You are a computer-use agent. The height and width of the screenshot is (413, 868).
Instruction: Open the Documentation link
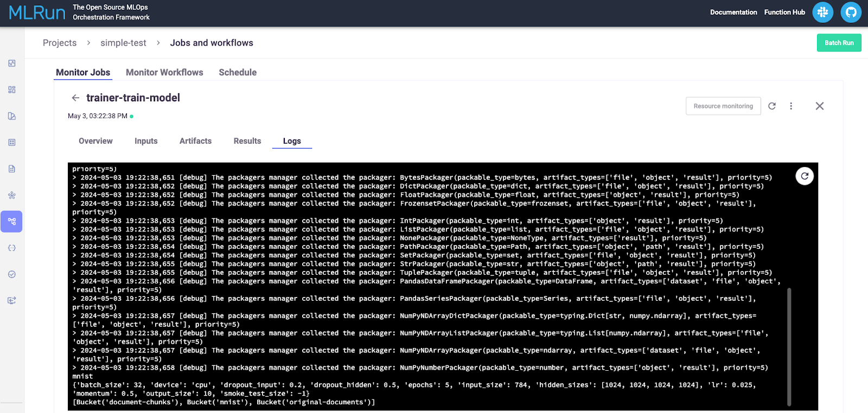(x=733, y=12)
